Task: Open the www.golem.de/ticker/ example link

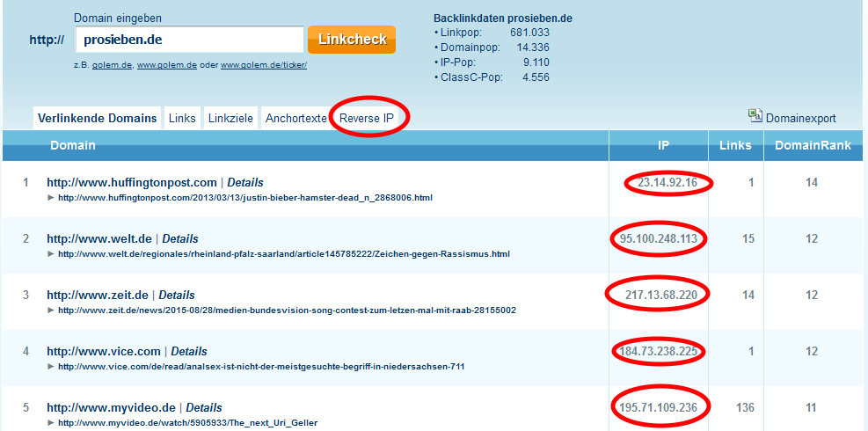Action: pyautogui.click(x=264, y=65)
